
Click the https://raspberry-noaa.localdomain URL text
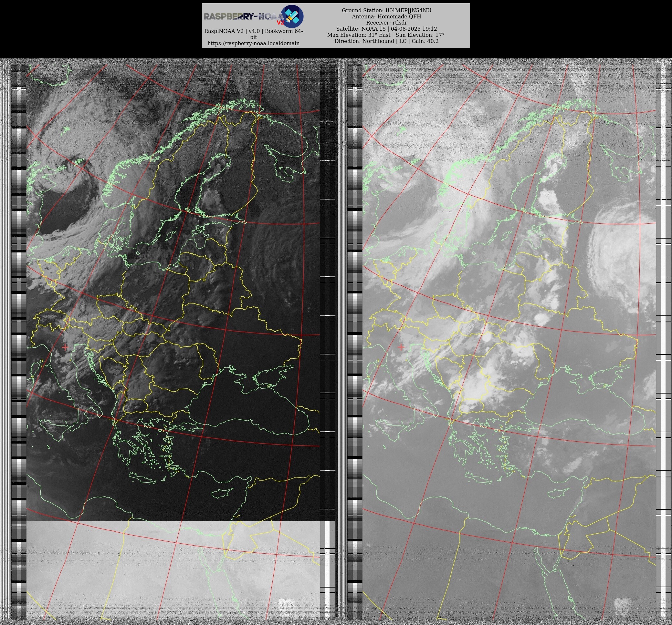tap(254, 43)
